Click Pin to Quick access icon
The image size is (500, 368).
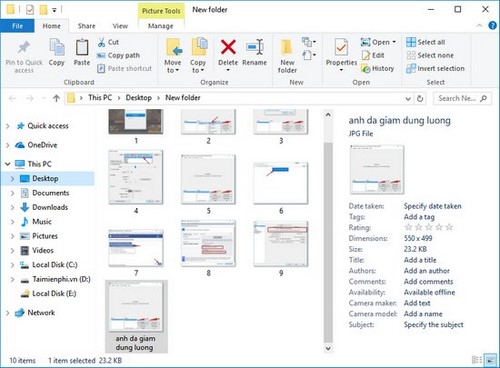pos(24,47)
